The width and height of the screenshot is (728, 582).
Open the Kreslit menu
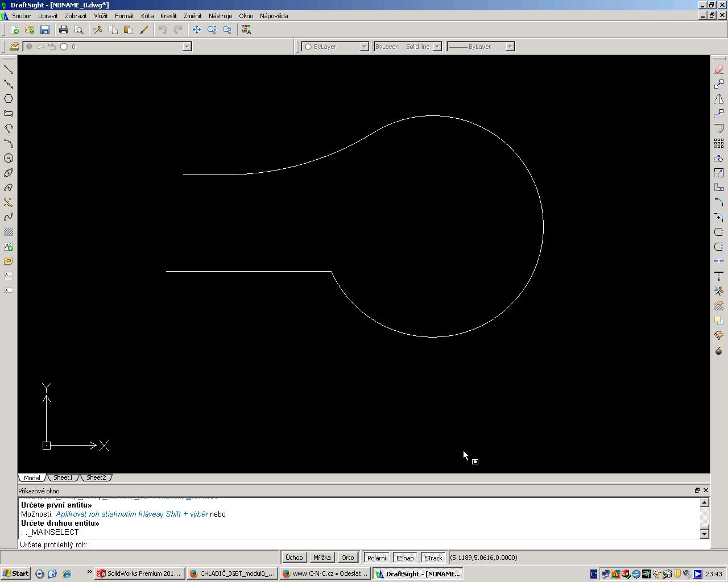click(168, 16)
